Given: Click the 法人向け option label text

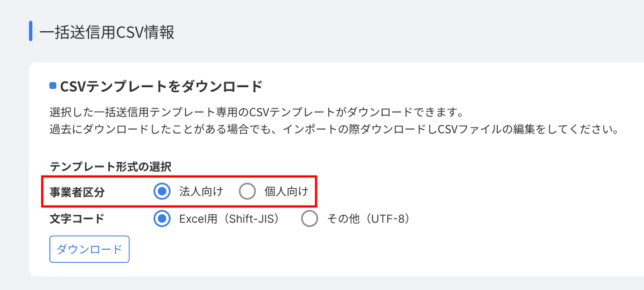Looking at the screenshot, I should (x=201, y=192).
